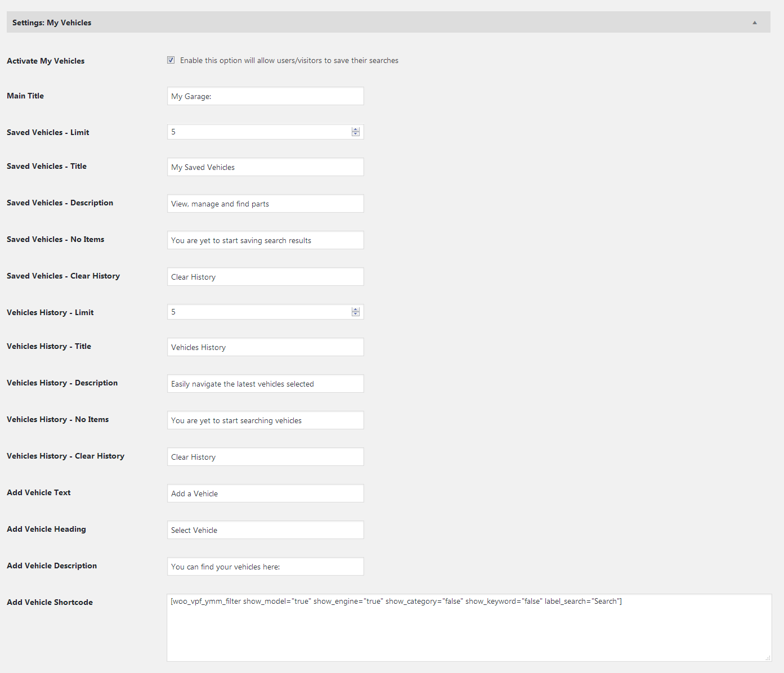Click Saved Vehicles Clear History text box
The height and width of the screenshot is (673, 784).
pyautogui.click(x=265, y=277)
